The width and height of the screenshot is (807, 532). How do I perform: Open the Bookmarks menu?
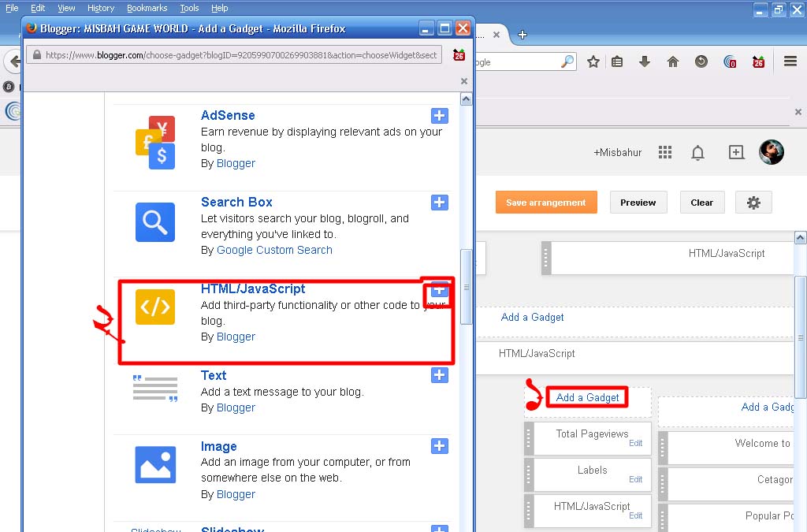147,8
